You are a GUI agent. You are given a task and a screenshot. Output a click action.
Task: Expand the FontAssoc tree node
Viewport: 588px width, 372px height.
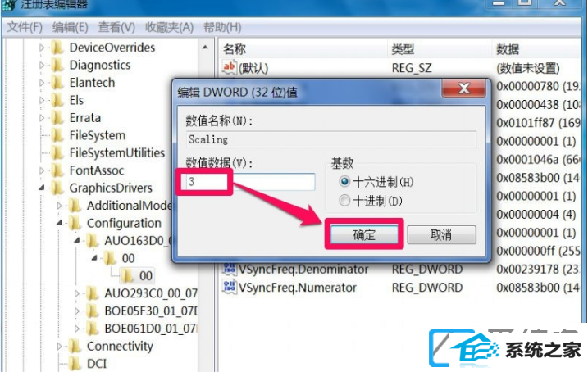pos(42,170)
